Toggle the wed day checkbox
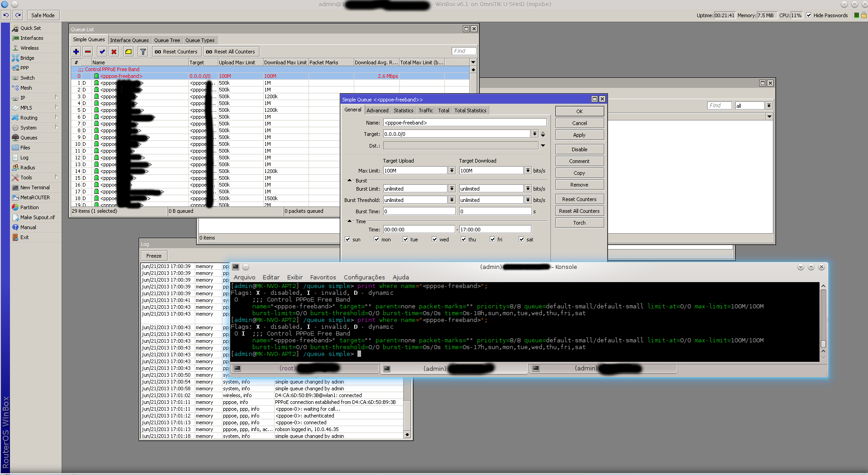Viewport: 868px width, 475px height. [x=434, y=240]
